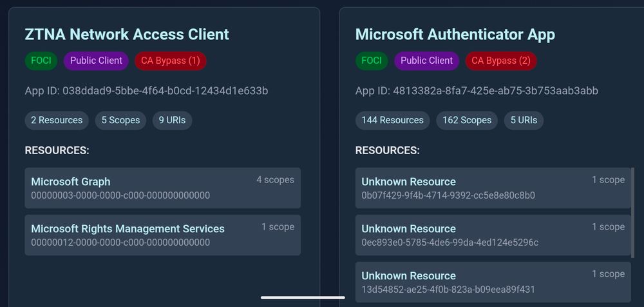This screenshot has width=644, height=307.
Task: Click the 5 Scopes pill
Action: click(x=121, y=121)
